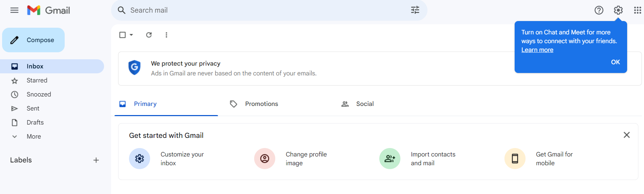Open the select dropdown arrow beside checkbox
Viewport: 644px width, 194px height.
(x=131, y=35)
